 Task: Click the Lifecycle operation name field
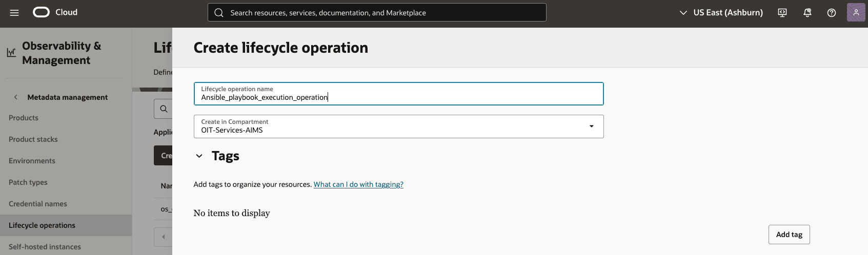[398, 94]
